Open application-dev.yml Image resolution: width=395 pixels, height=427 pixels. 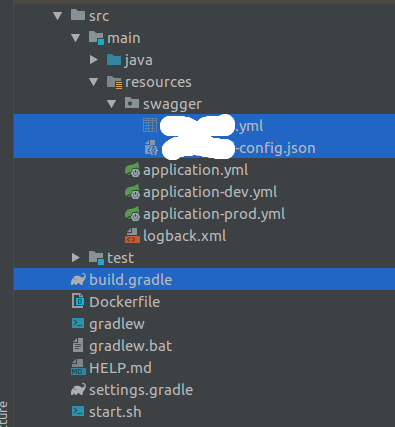click(210, 193)
